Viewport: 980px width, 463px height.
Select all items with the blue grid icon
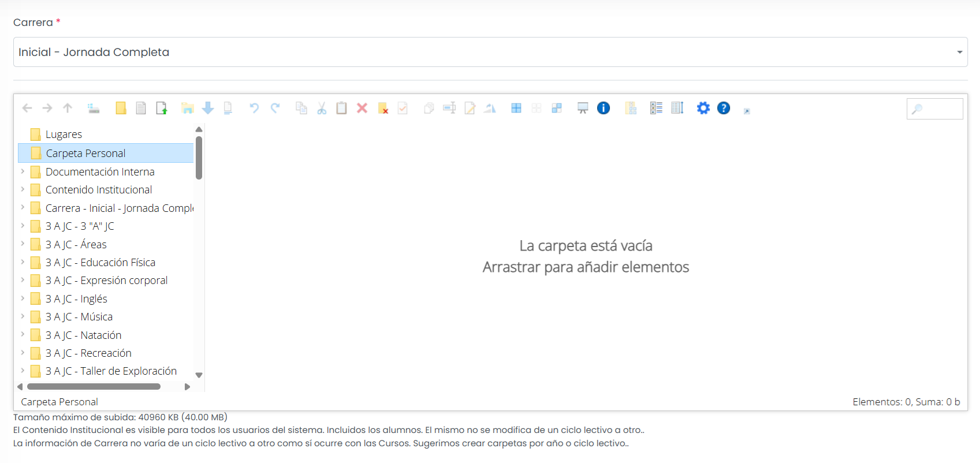516,108
